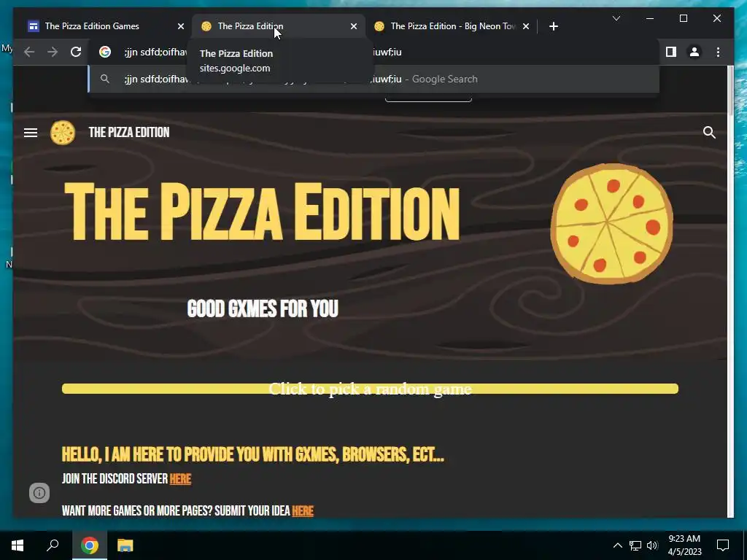Minimize the Chrome window

(x=650, y=18)
